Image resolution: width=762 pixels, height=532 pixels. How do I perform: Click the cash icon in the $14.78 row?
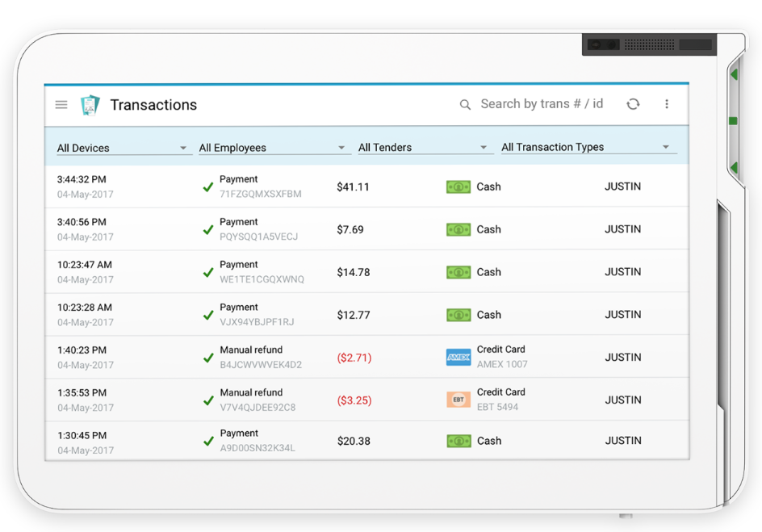[x=458, y=272]
